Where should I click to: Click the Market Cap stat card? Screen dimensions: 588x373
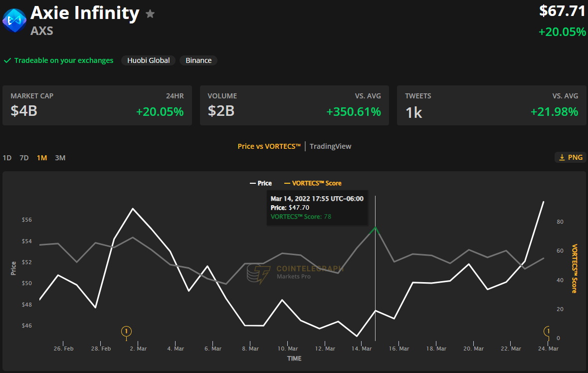tap(97, 105)
